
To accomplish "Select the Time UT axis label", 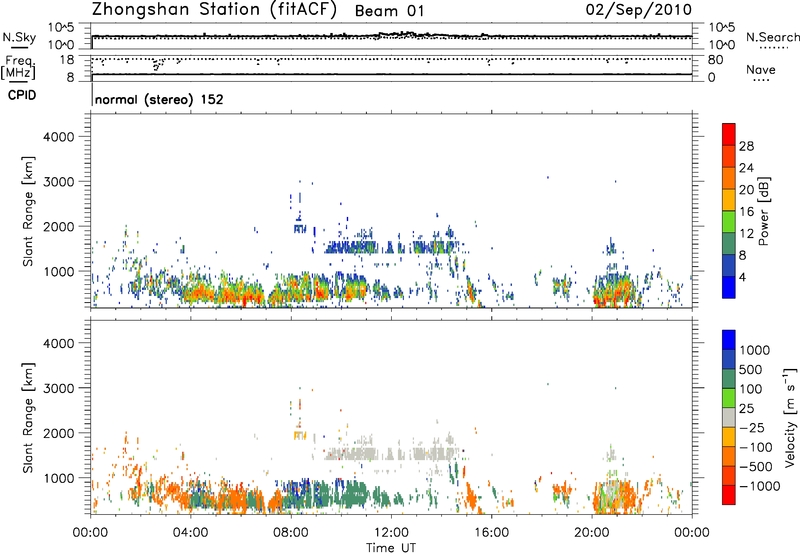I will [x=391, y=548].
